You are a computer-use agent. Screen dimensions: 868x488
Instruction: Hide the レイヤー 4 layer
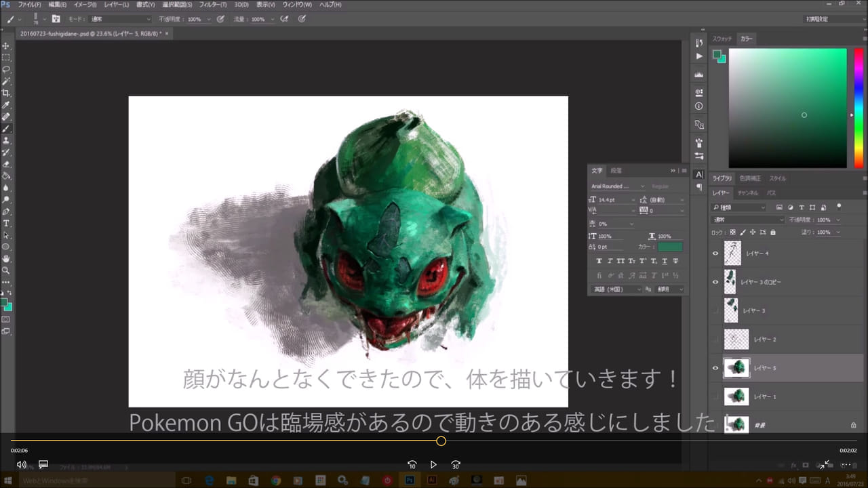[715, 253]
